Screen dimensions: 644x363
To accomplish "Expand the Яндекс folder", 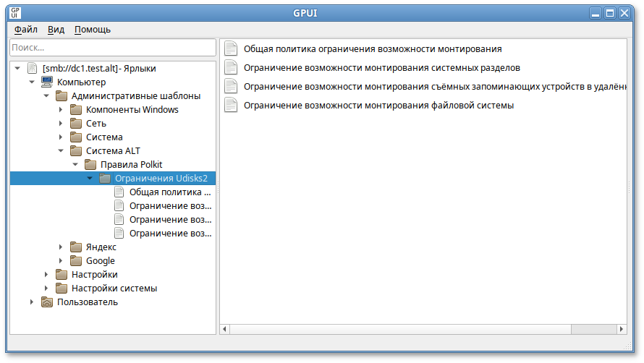I will point(61,247).
